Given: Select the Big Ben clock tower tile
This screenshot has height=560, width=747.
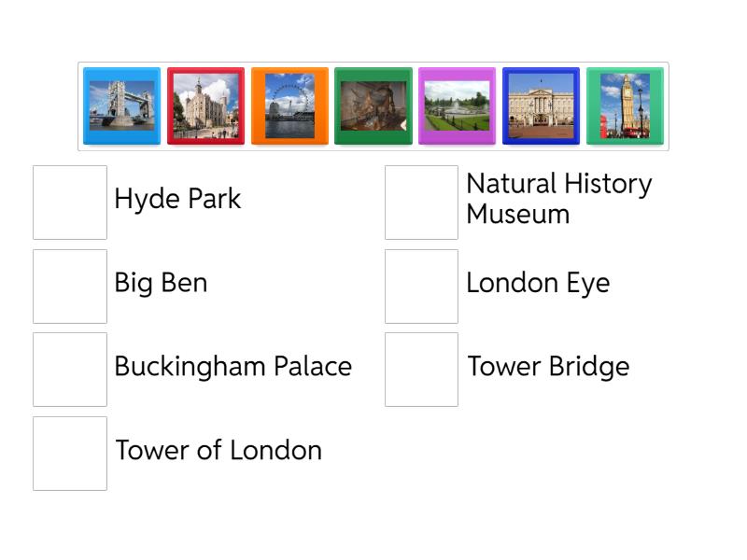Looking at the screenshot, I should point(625,105).
